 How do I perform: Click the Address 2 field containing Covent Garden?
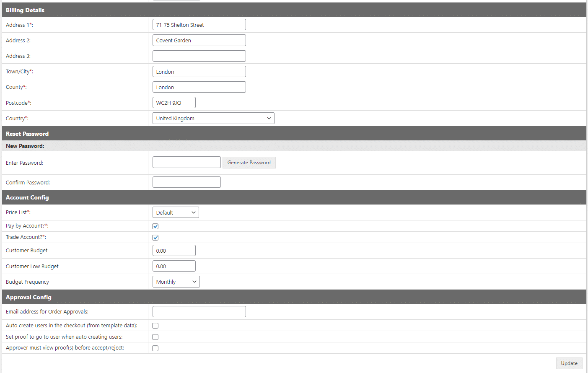[199, 40]
